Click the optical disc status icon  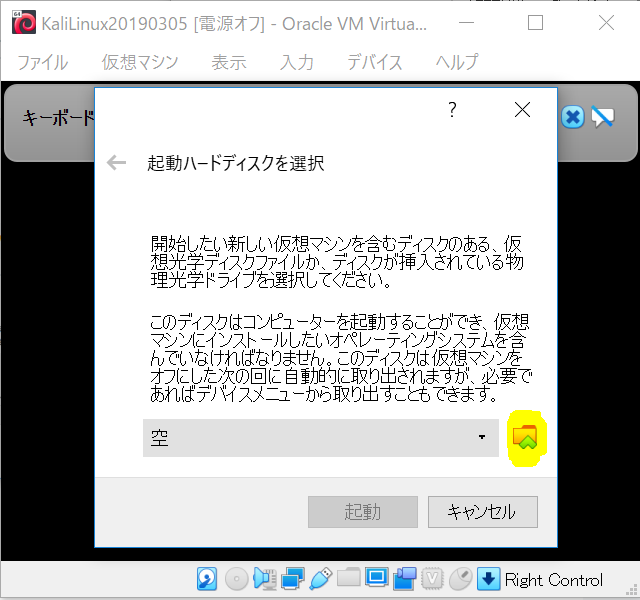tap(237, 579)
